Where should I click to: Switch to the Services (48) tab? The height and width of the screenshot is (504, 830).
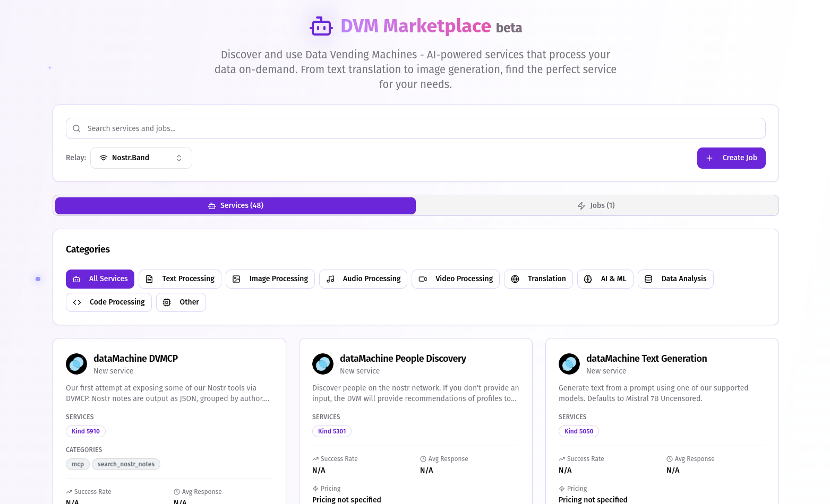click(235, 205)
